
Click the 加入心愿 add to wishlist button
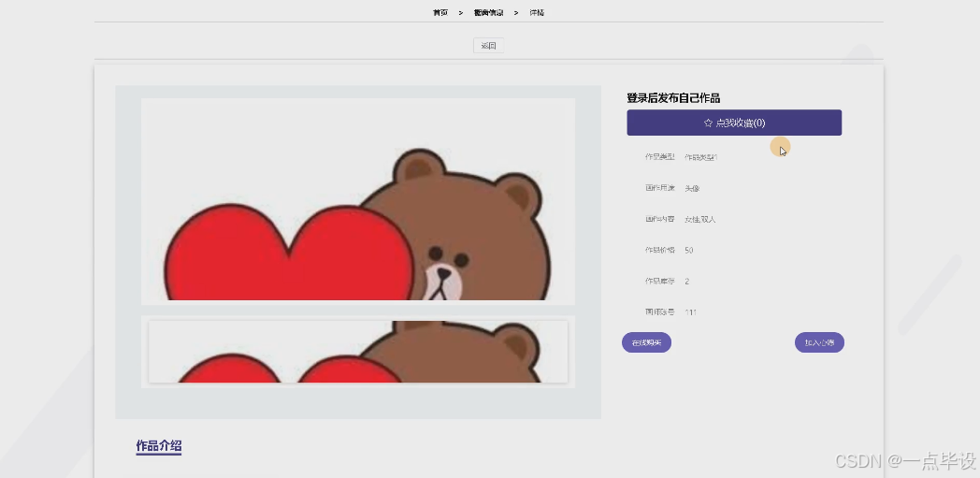819,342
